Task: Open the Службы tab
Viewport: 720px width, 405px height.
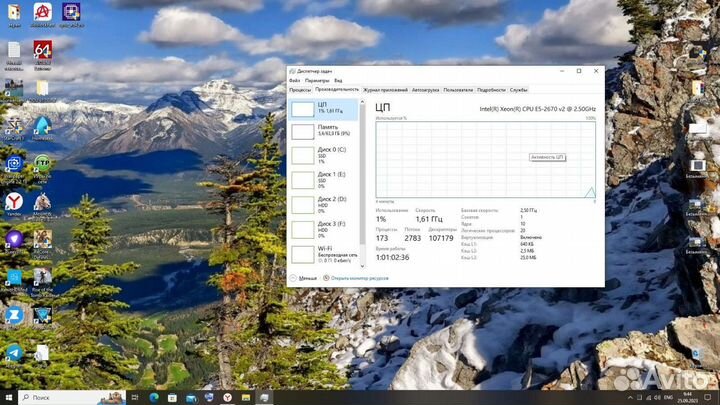Action: 518,89
